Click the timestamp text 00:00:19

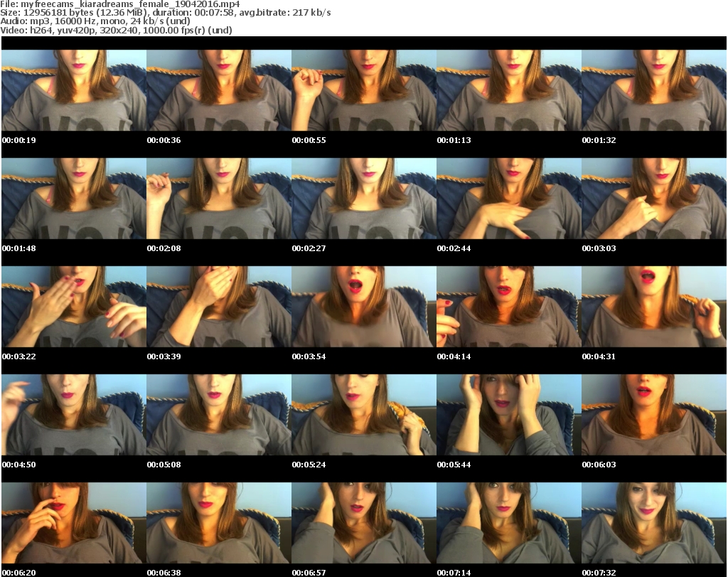[18, 140]
